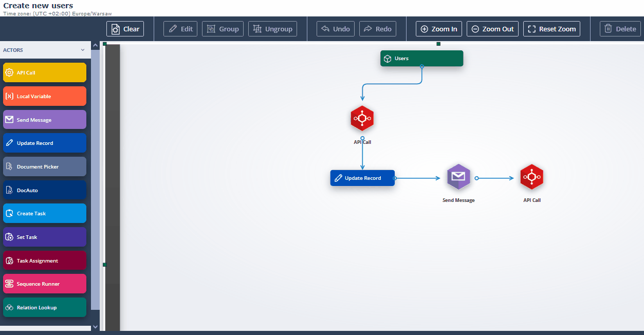The image size is (644, 335).
Task: Undo the last action
Action: (336, 29)
